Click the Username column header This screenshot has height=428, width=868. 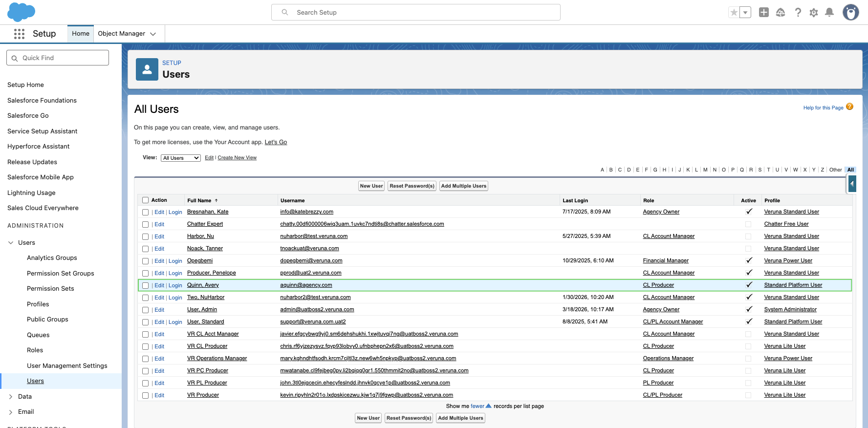click(292, 200)
